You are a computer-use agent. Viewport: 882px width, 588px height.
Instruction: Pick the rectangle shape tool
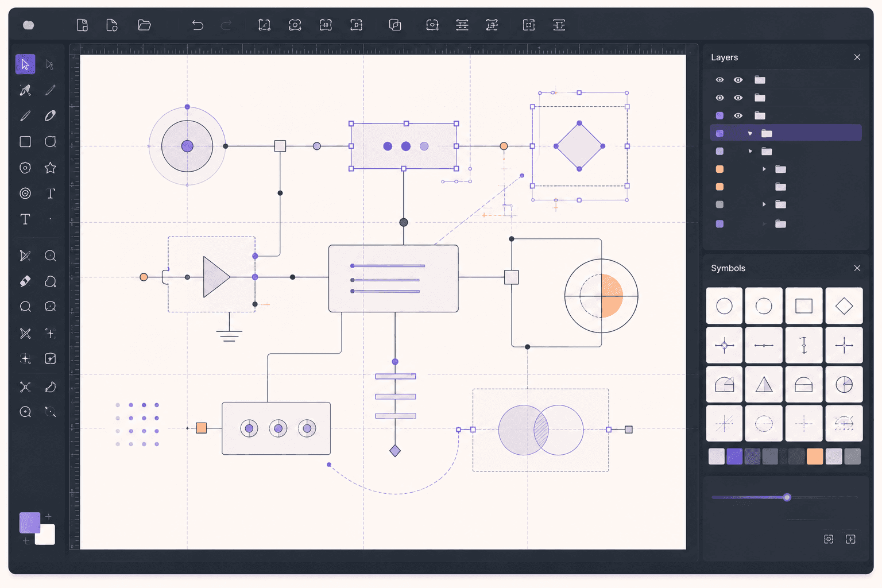click(x=25, y=142)
